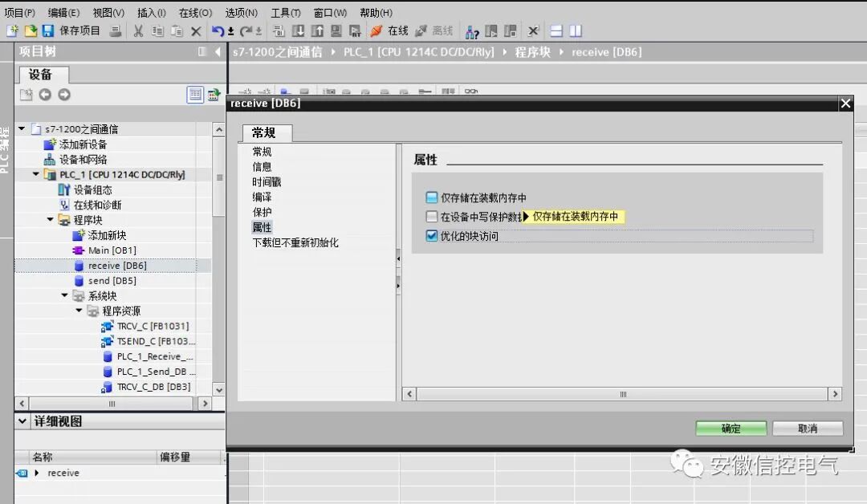Click the Download to device icon
The width and height of the screenshot is (867, 504).
point(298,31)
